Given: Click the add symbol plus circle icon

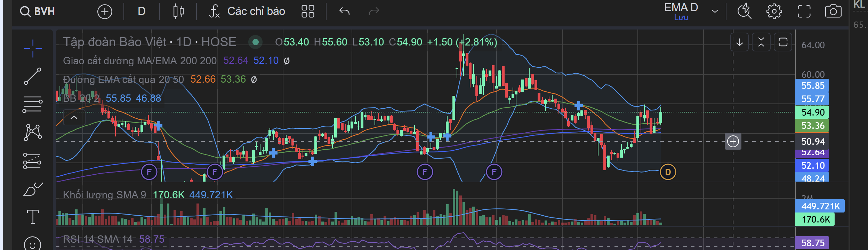Looking at the screenshot, I should [x=105, y=12].
